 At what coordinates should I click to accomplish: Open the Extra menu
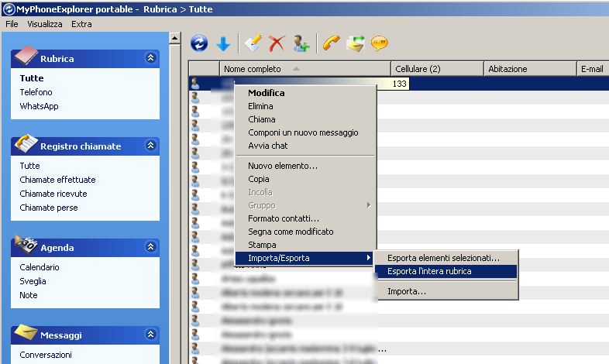pos(81,24)
